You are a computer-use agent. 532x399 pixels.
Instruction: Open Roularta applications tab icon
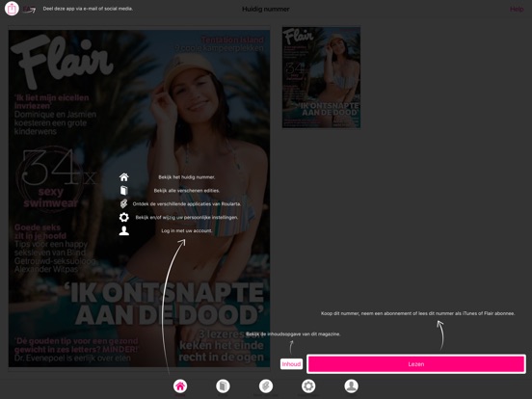(x=266, y=386)
